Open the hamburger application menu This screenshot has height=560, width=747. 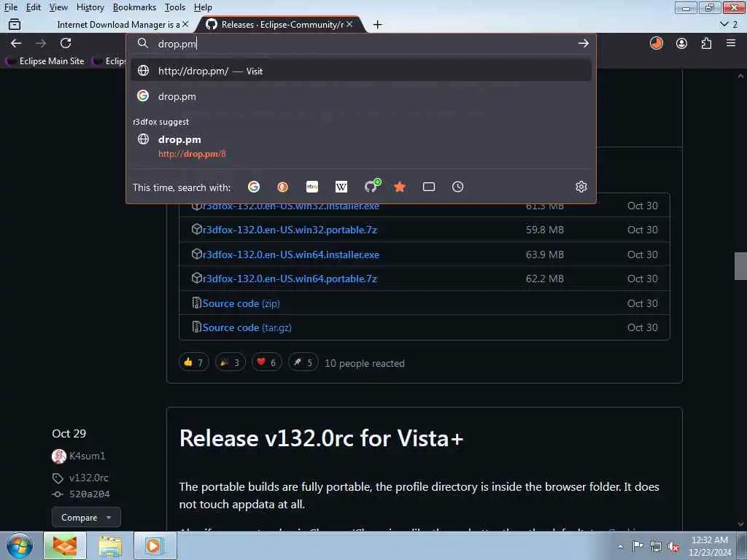pyautogui.click(x=731, y=43)
